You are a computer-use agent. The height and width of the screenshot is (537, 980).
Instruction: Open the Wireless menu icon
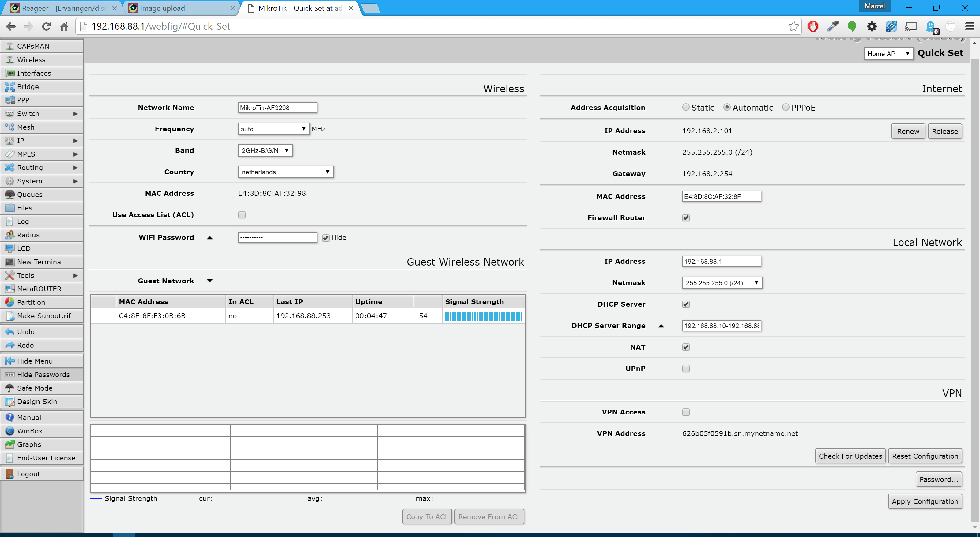pyautogui.click(x=10, y=60)
